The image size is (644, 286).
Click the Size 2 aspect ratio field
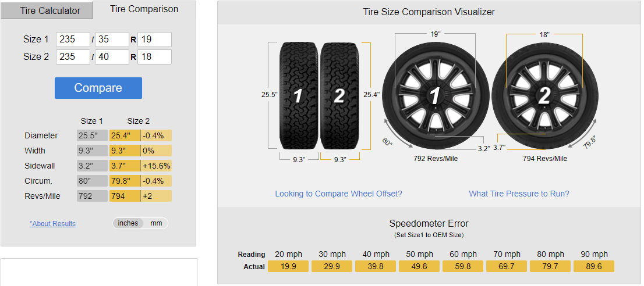click(x=111, y=57)
